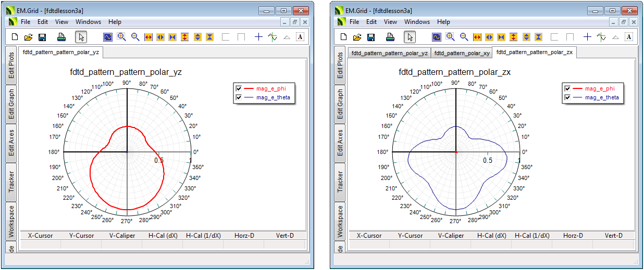Uncheck mag_e_phi in the yz plot legend
644x270 pixels.
point(239,89)
